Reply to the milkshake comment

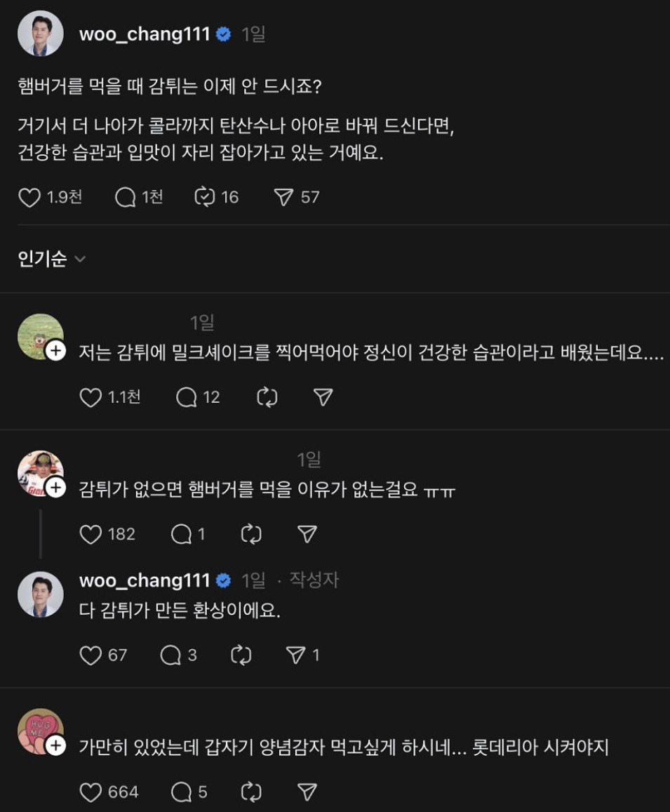click(x=187, y=398)
